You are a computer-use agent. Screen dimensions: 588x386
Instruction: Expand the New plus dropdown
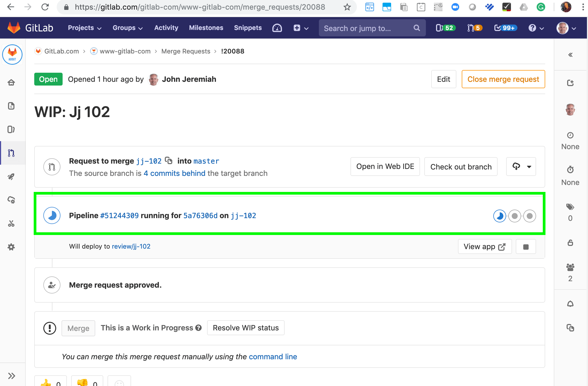[x=301, y=28]
